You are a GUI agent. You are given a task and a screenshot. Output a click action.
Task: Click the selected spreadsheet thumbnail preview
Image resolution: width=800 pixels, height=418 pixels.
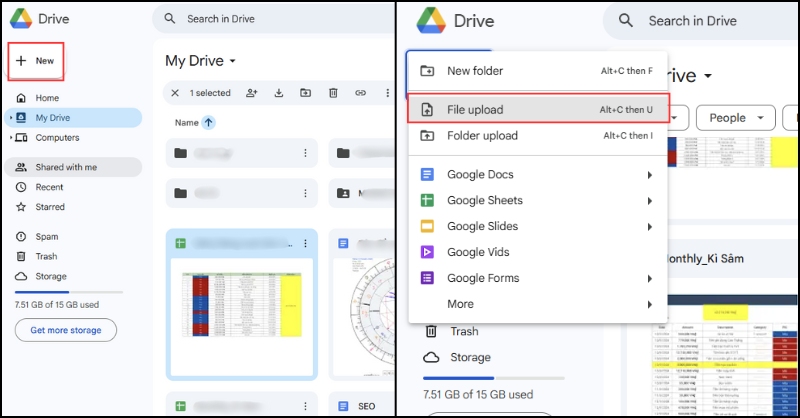242,316
